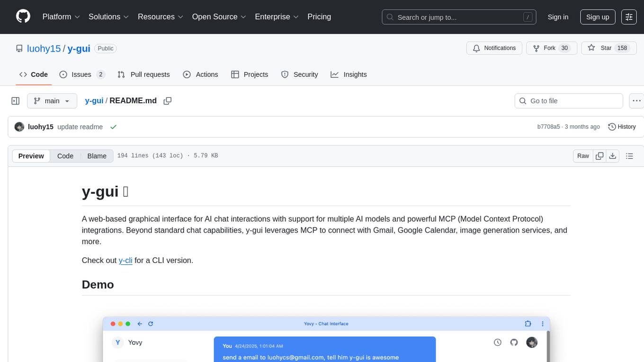Expand the Enterprise menu

point(277,17)
